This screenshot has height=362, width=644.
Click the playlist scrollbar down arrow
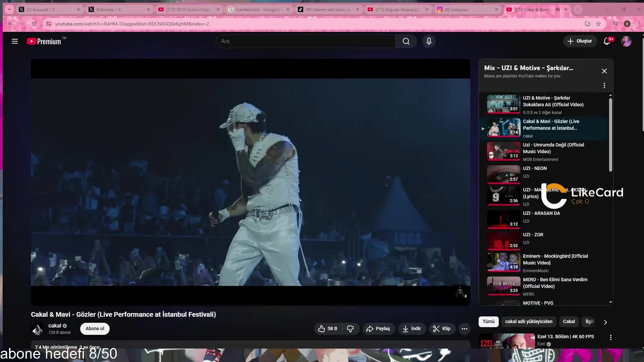coord(611,302)
